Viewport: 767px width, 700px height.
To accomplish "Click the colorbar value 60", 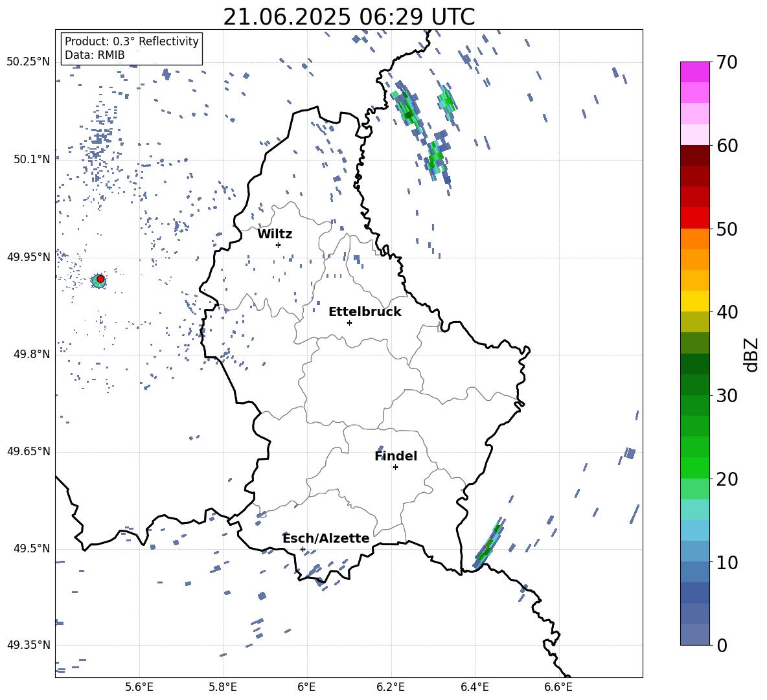I will (727, 146).
